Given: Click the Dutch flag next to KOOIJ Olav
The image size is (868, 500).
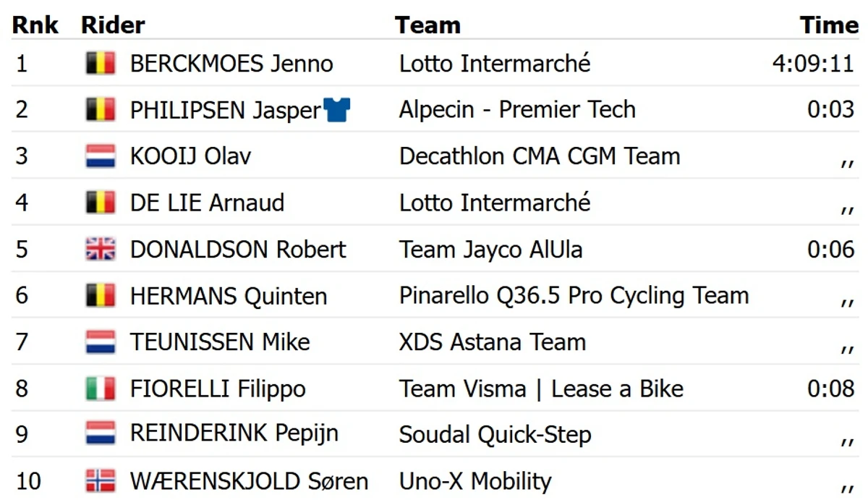Looking at the screenshot, I should [x=100, y=156].
